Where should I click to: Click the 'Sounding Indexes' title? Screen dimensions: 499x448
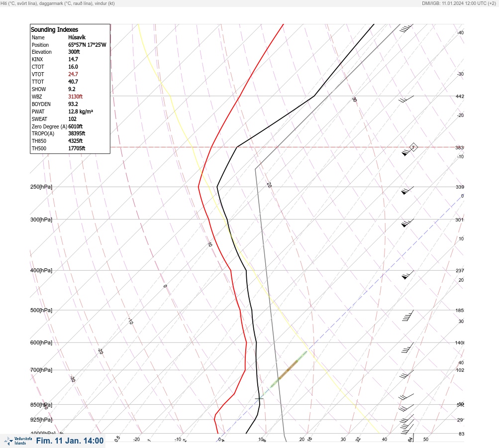click(54, 29)
